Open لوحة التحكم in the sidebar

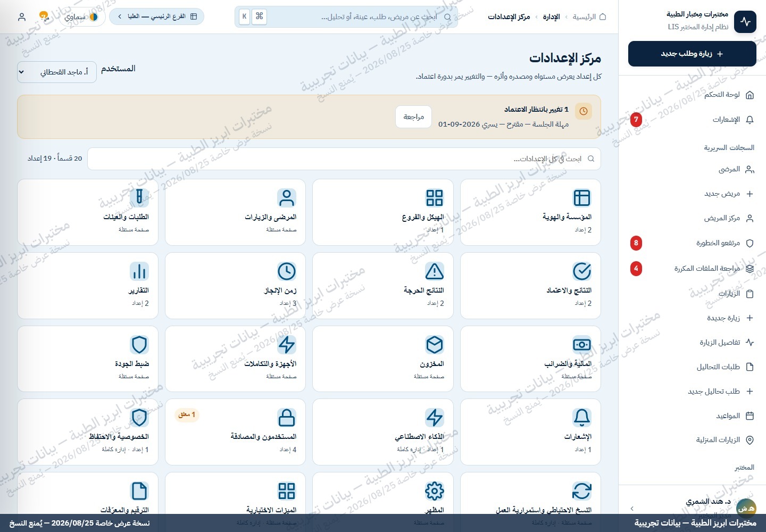692,95
